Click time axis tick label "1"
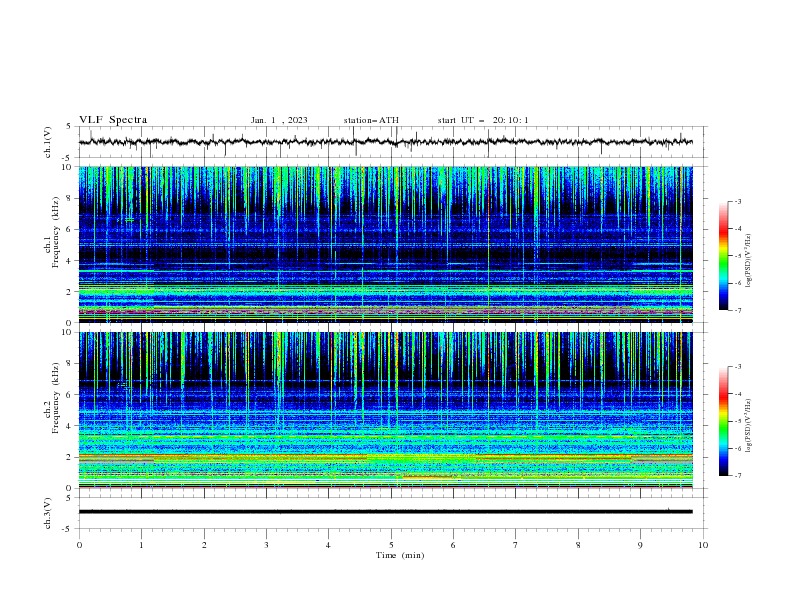The height and width of the screenshot is (612, 792). pos(141,545)
